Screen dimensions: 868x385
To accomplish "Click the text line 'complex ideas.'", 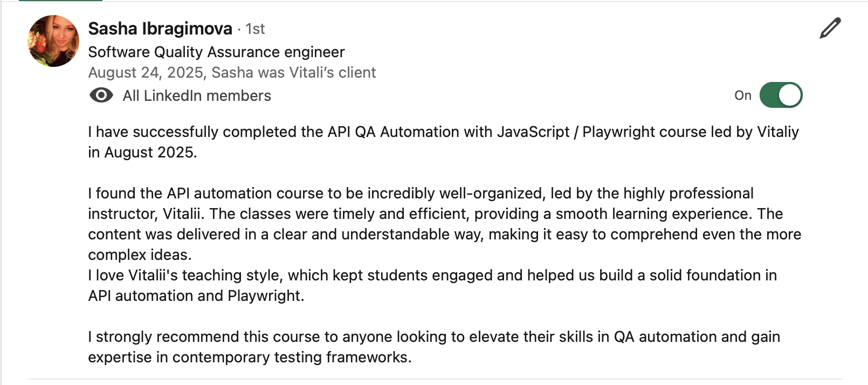I will [140, 255].
